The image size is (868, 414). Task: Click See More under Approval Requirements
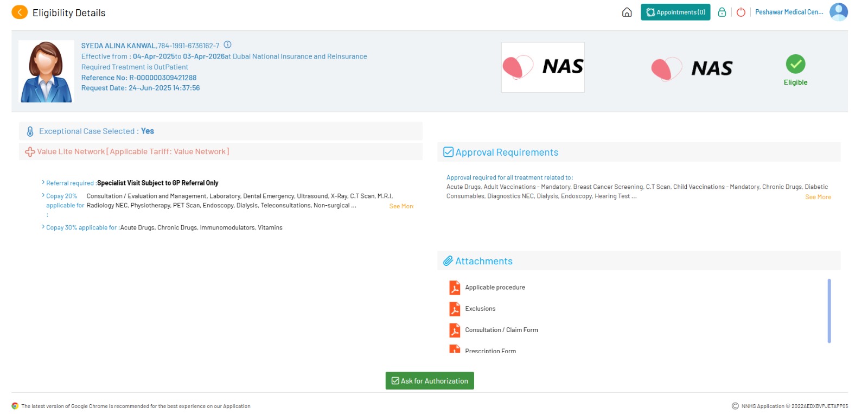pyautogui.click(x=818, y=197)
